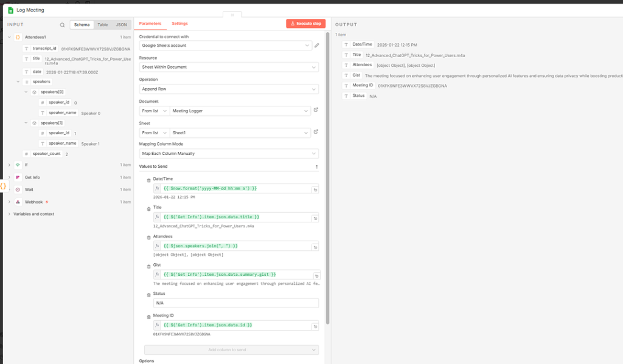Reset the Meeting ID field value icon
This screenshot has width=623, height=364.
(316, 326)
